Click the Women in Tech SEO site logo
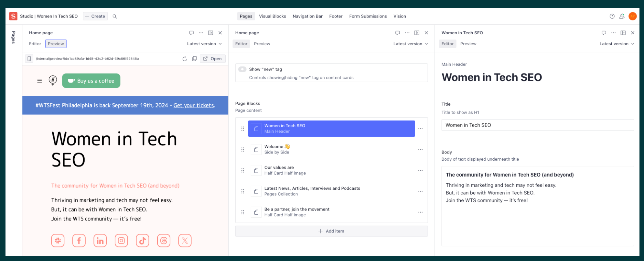The image size is (644, 261). [53, 80]
